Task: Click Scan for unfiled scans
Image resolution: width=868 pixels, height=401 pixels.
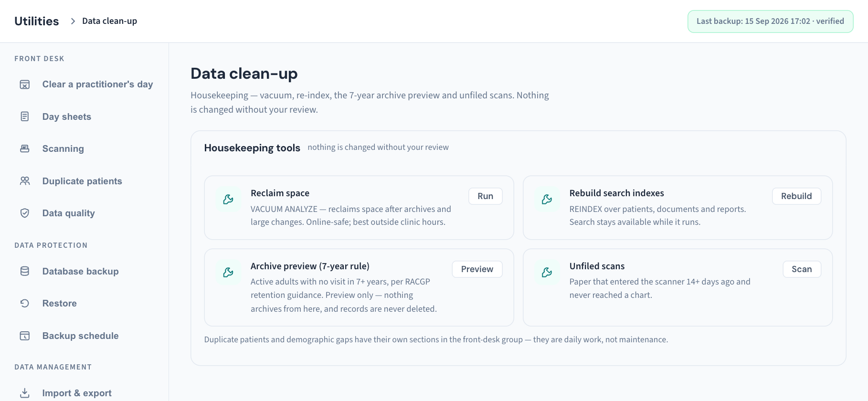Action: [802, 269]
